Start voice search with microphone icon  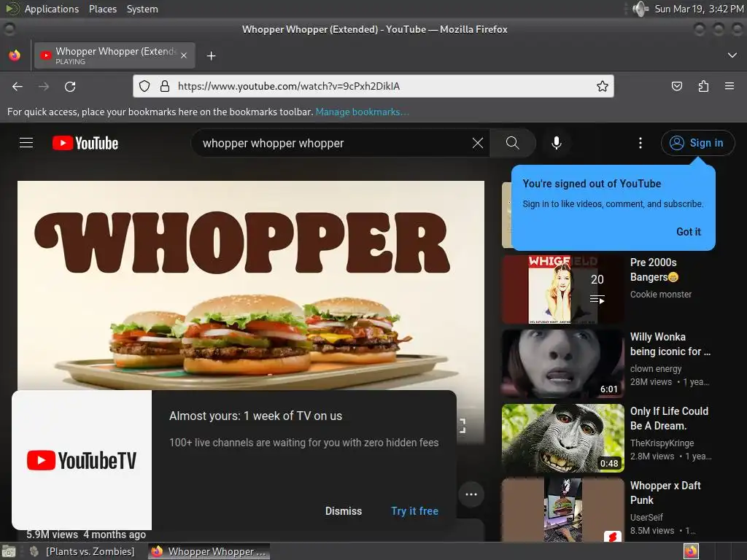coord(556,143)
